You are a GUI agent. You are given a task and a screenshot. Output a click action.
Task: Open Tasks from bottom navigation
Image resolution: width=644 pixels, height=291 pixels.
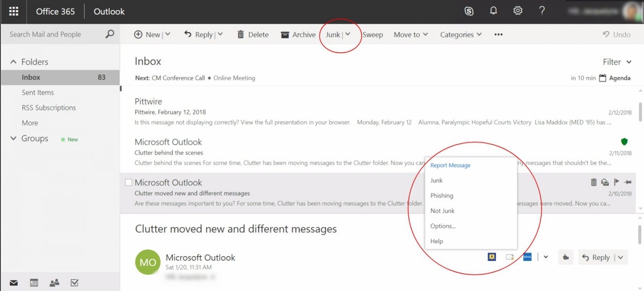tap(75, 282)
